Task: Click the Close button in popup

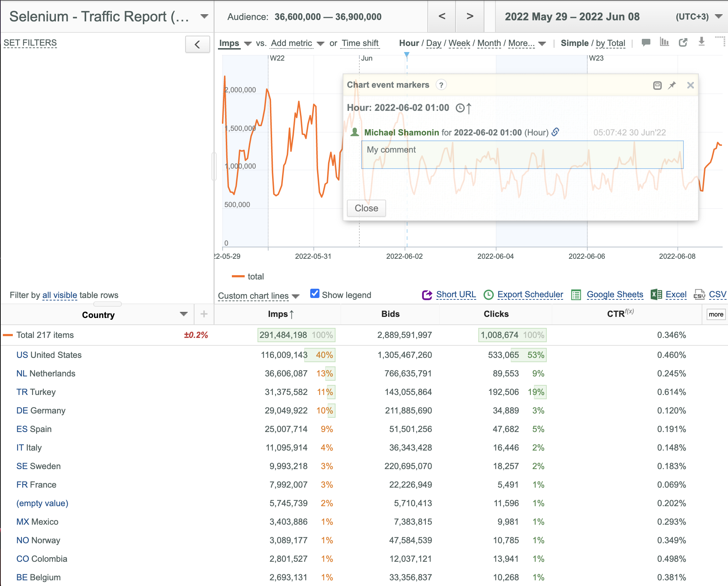Action: click(x=366, y=208)
